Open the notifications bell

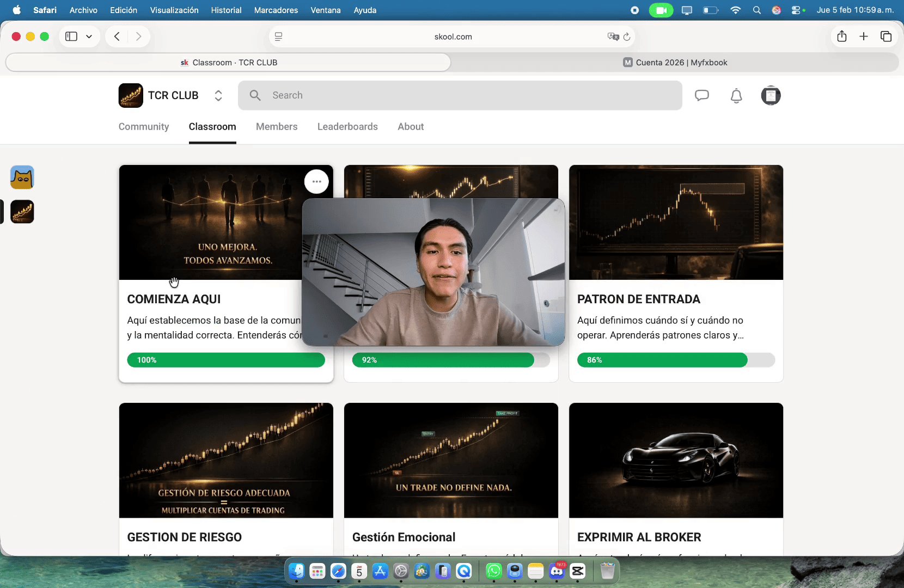pos(736,96)
